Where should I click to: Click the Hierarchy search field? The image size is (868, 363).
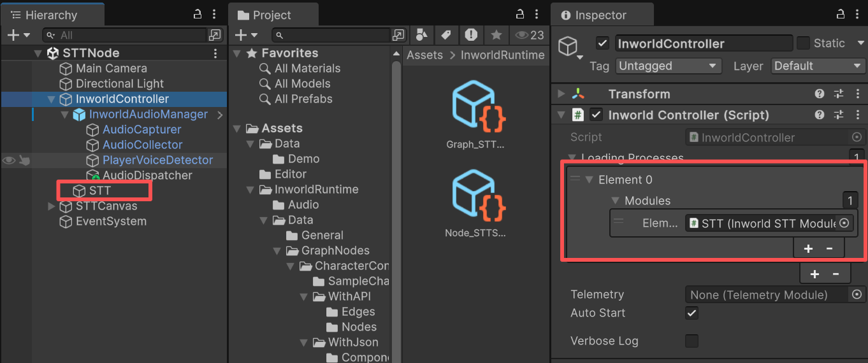pyautogui.click(x=124, y=35)
